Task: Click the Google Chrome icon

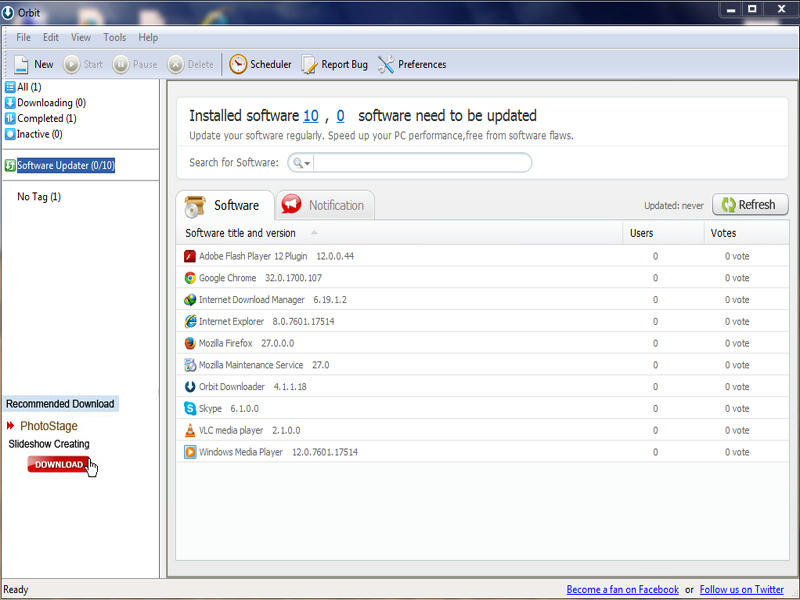Action: [190, 278]
